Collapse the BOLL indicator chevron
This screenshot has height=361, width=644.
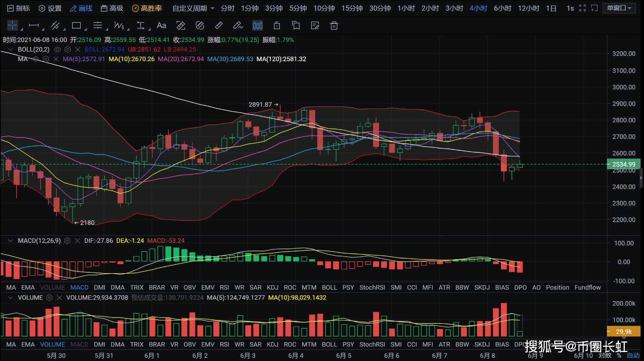click(10, 49)
